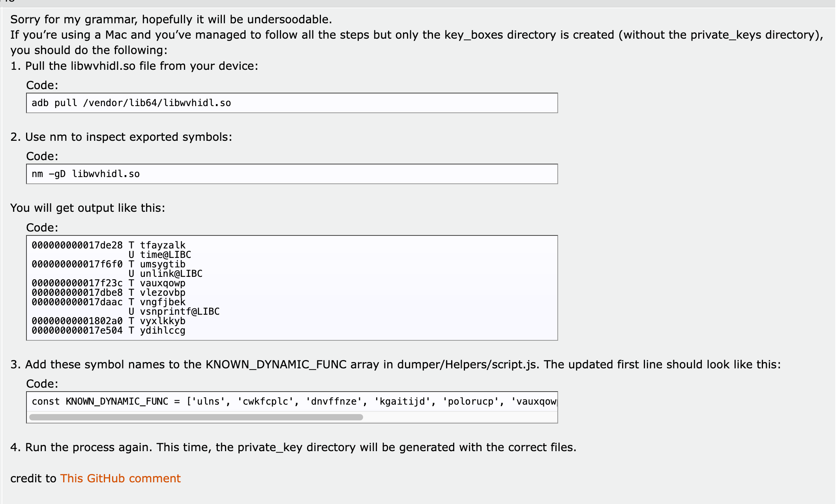Viewport: 836px width, 504px height.
Task: Click the "Code:" label above adb command
Action: coord(42,85)
